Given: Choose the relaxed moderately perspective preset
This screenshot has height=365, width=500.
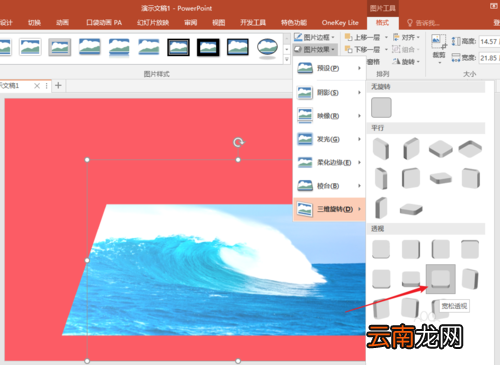Looking at the screenshot, I should tap(411, 279).
